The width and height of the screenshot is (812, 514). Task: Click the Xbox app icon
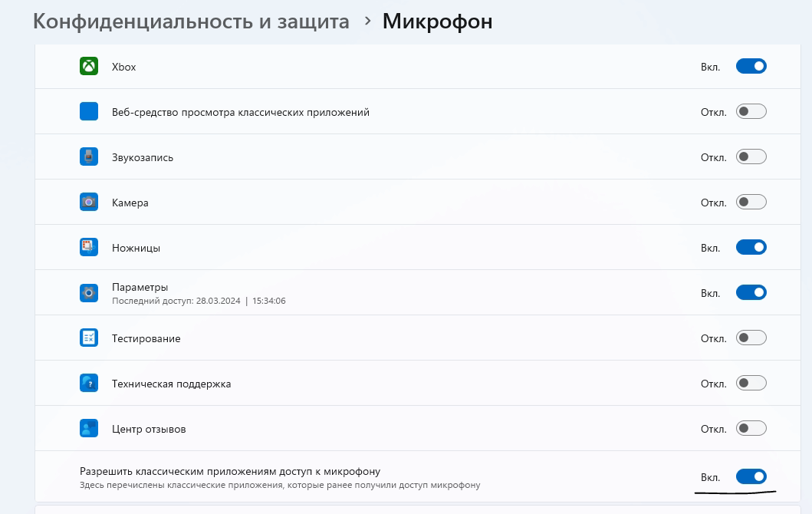(89, 67)
